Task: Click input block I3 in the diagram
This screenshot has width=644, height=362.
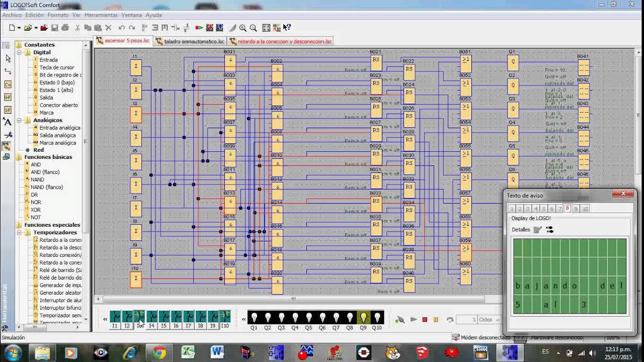Action: pyautogui.click(x=136, y=114)
